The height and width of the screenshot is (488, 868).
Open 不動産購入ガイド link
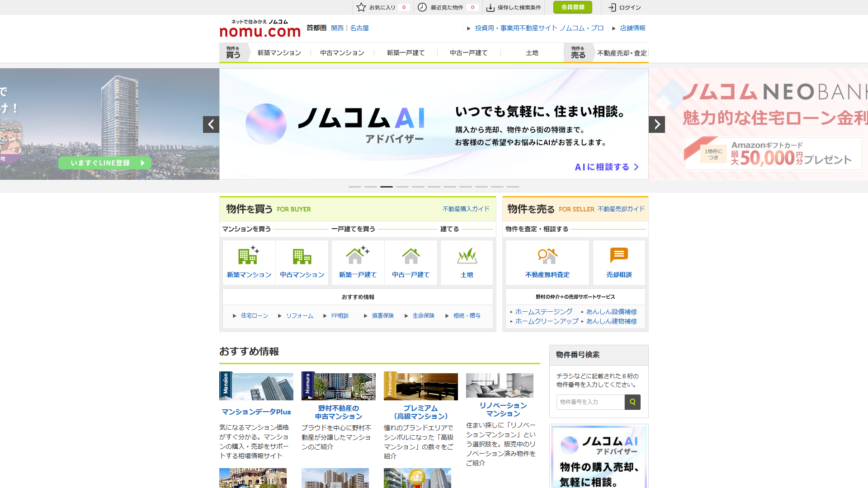tap(466, 209)
